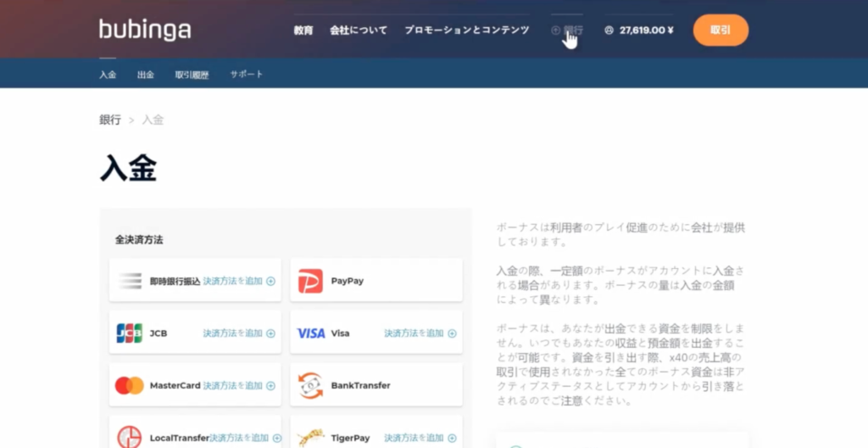868x448 pixels.
Task: Open the 会社について menu
Action: [359, 30]
